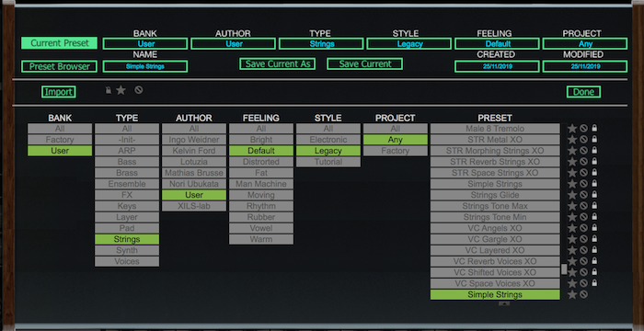
Task: Open the FEELING field showing Default
Action: (x=497, y=43)
